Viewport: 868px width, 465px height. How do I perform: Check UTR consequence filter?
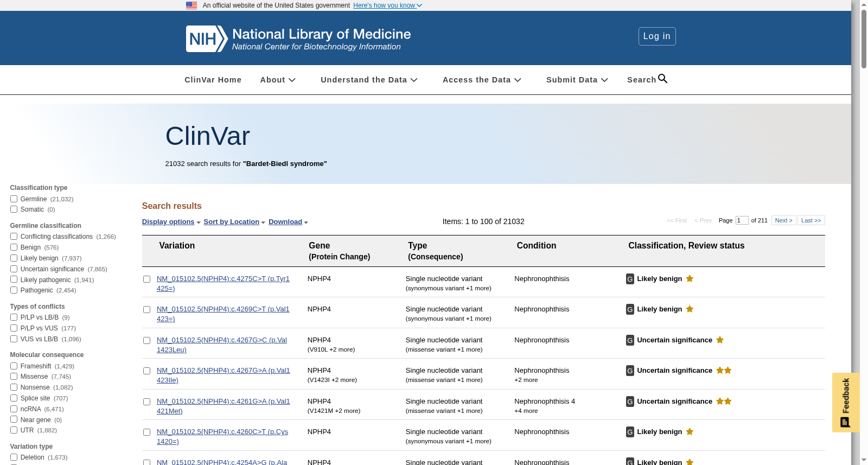[14, 430]
